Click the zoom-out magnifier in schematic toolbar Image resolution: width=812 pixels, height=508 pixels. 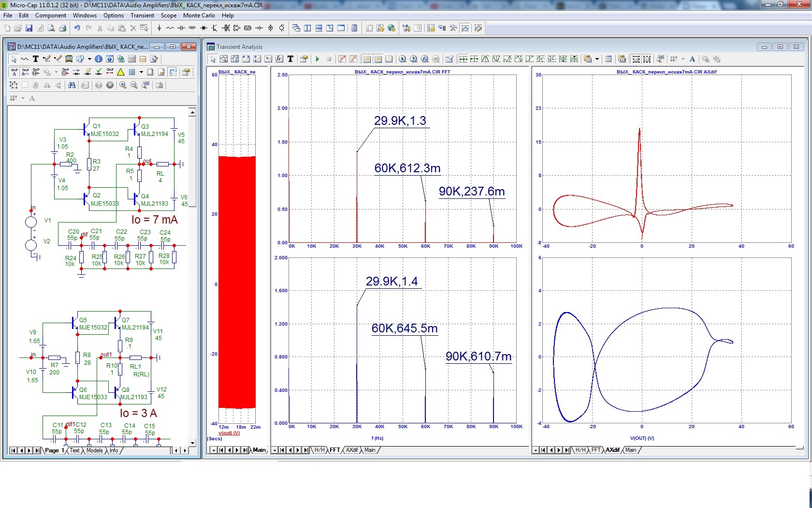[x=134, y=85]
